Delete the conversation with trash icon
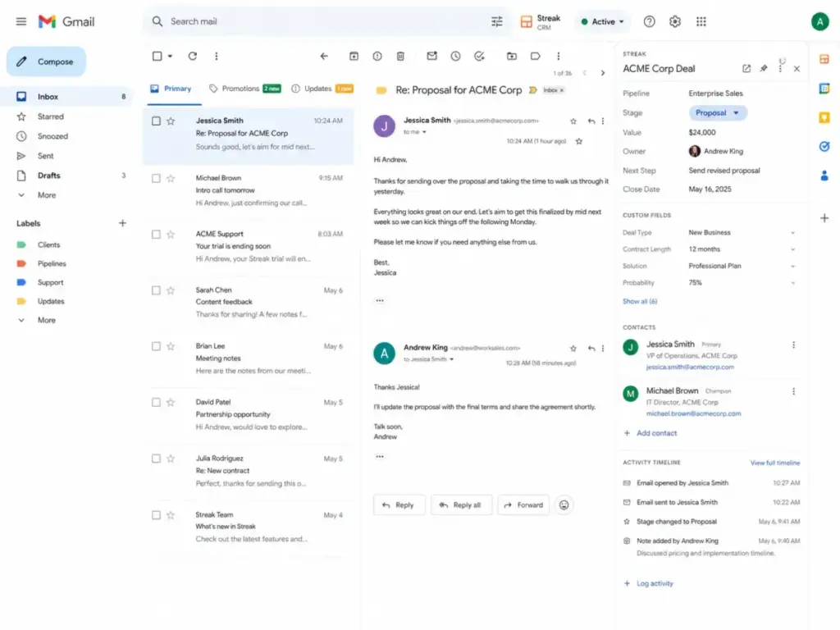This screenshot has height=630, width=840. (400, 56)
